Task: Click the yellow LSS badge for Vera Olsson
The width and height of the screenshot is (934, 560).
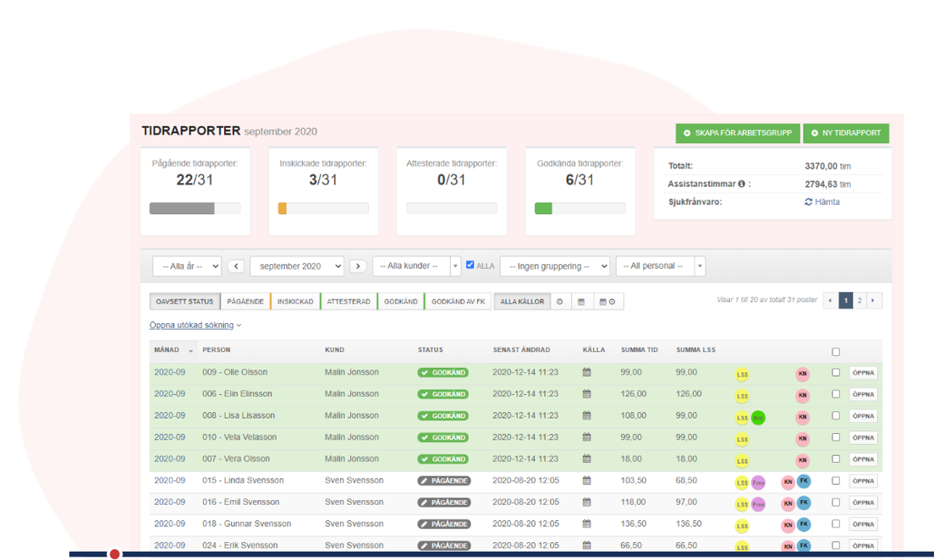Action: tap(742, 461)
